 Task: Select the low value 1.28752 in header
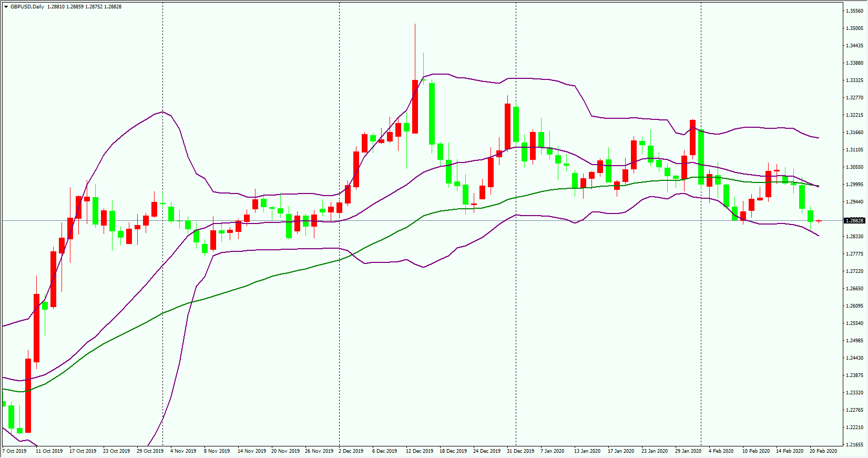click(x=94, y=7)
